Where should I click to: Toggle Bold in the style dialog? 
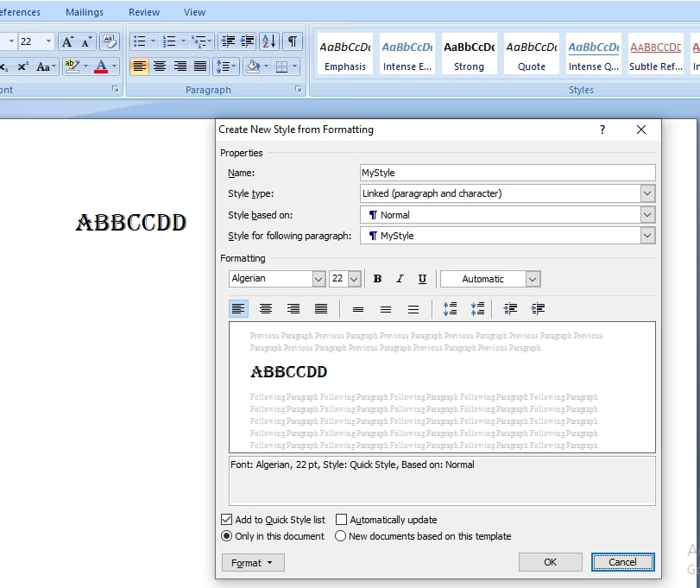(377, 279)
